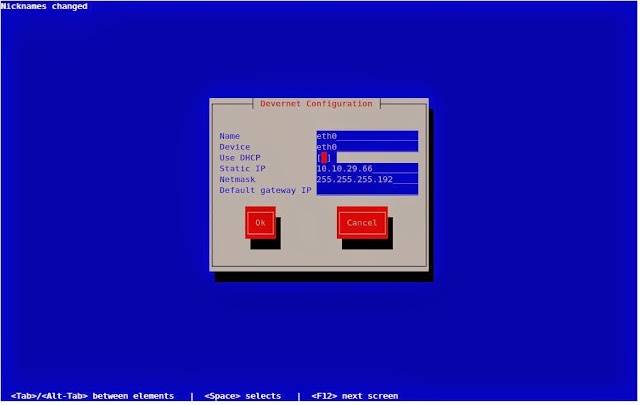This screenshot has height=405, width=640.
Task: Dismiss the dialog using Cancel
Action: pos(362,223)
